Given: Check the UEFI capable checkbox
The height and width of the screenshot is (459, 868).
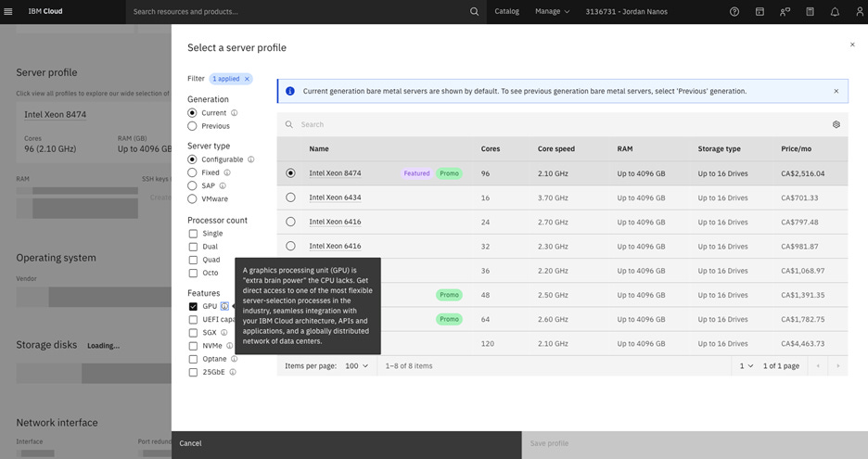Looking at the screenshot, I should click(x=193, y=320).
